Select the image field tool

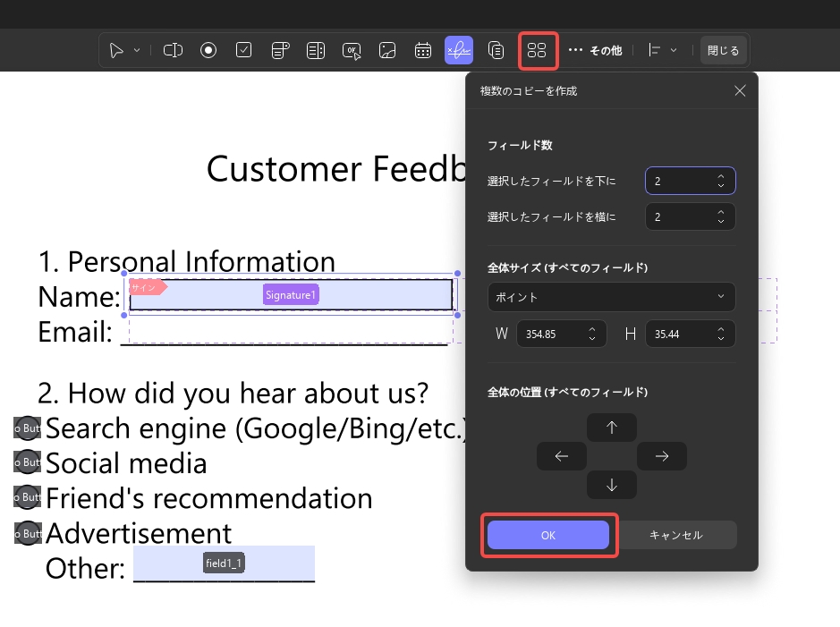click(387, 50)
